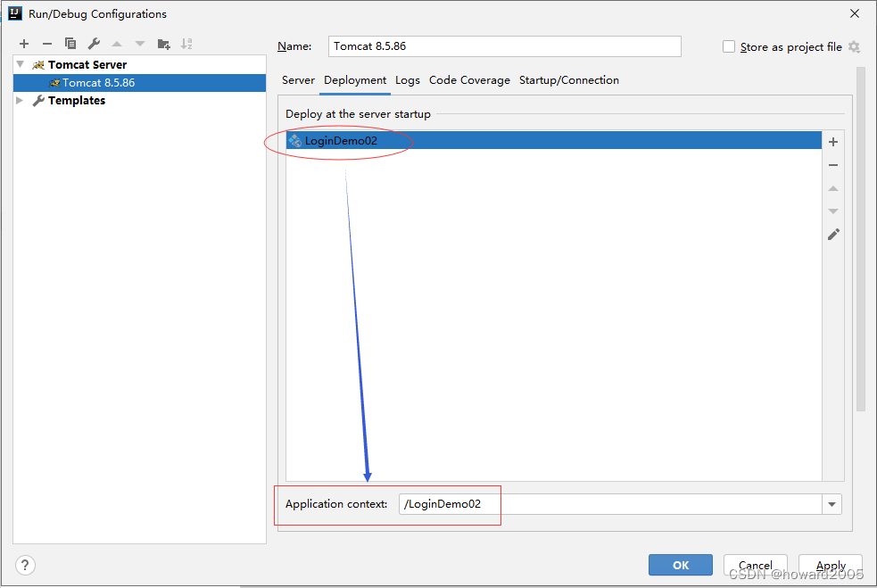Screen dimensions: 877x588
Task: Enable Store as project file checkbox
Action: pos(729,46)
